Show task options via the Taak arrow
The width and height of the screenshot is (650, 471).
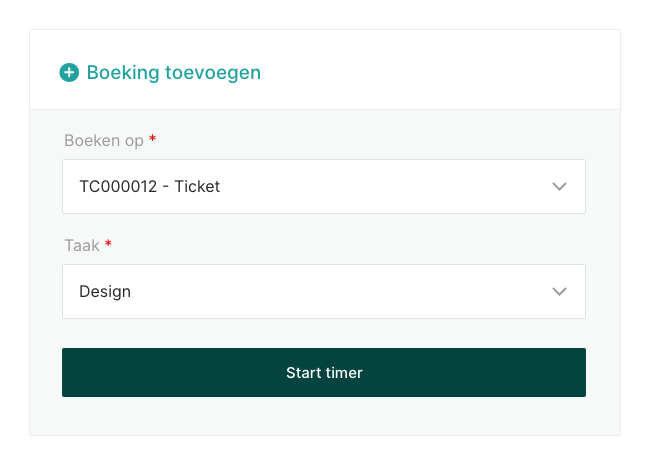(x=559, y=291)
